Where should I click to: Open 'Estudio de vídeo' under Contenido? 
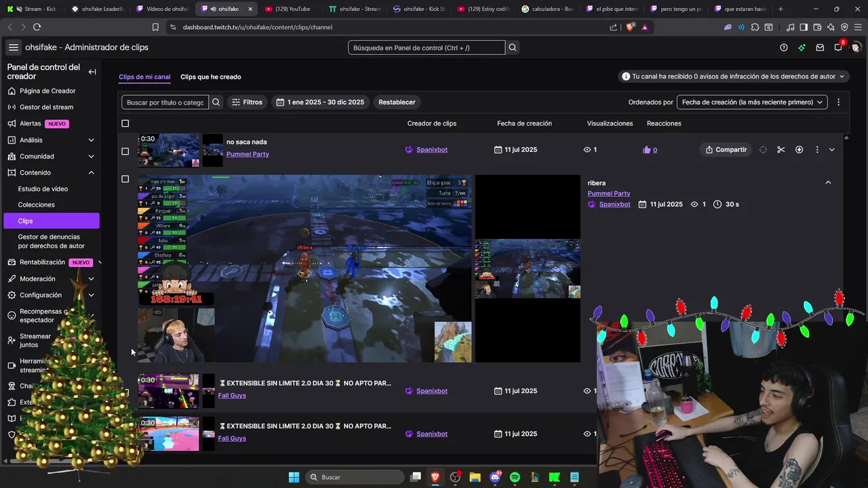(x=43, y=189)
